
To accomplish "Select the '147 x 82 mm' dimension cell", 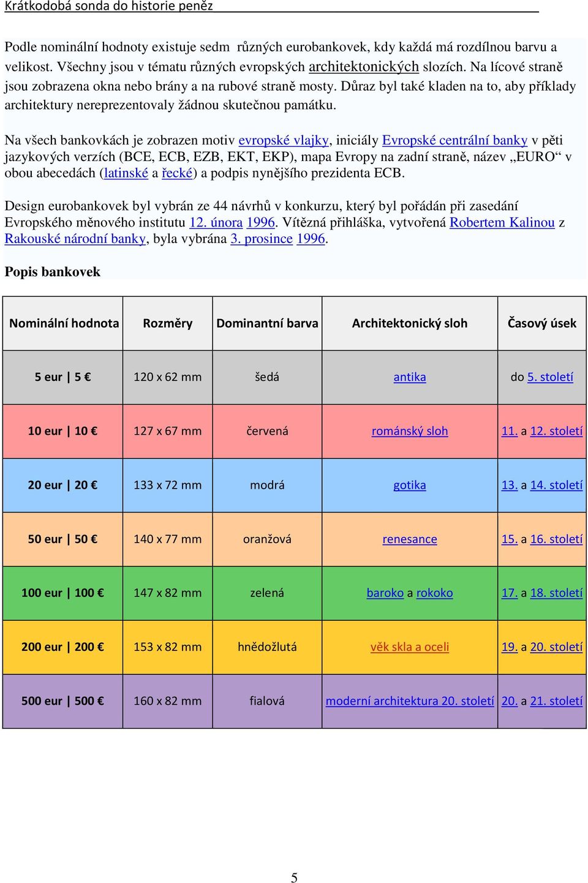I will pyautogui.click(x=168, y=593).
